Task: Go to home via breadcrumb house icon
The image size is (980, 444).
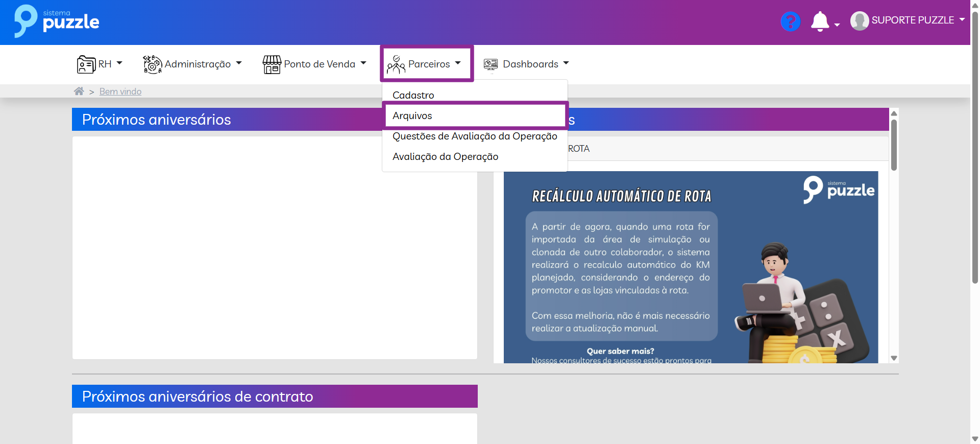Action: (x=79, y=91)
